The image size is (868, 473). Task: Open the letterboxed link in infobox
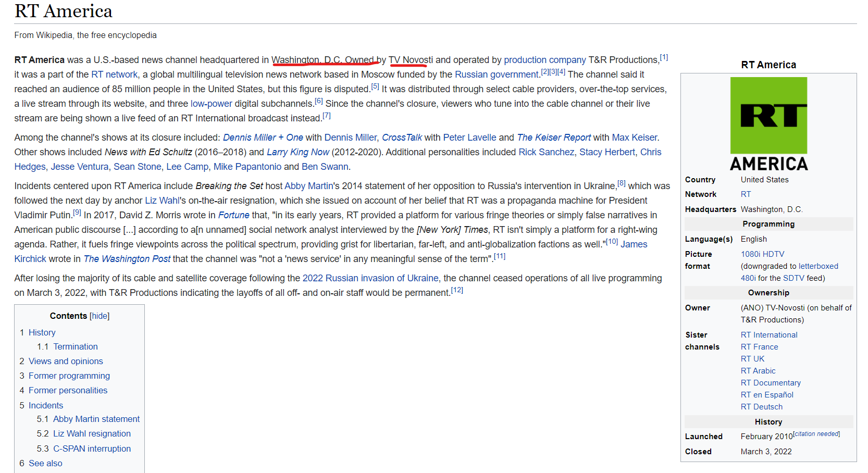pyautogui.click(x=819, y=266)
